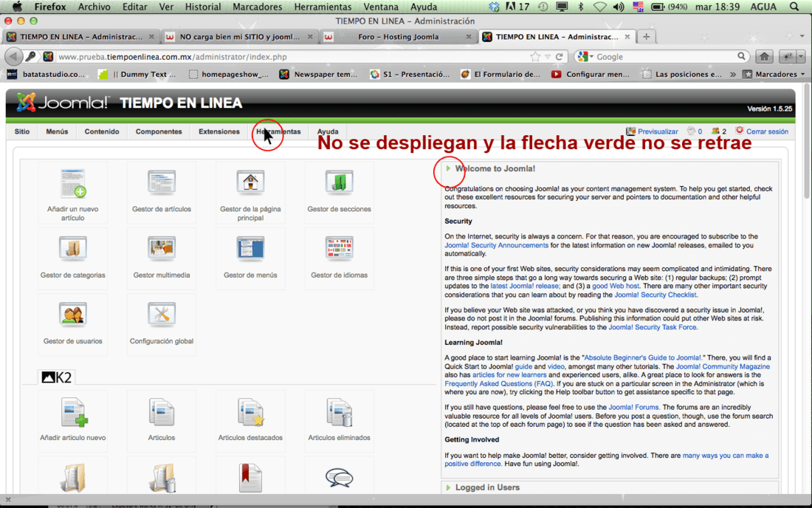Click the Bluetooth icon in menu bar
Image resolution: width=812 pixels, height=508 pixels.
[580, 7]
